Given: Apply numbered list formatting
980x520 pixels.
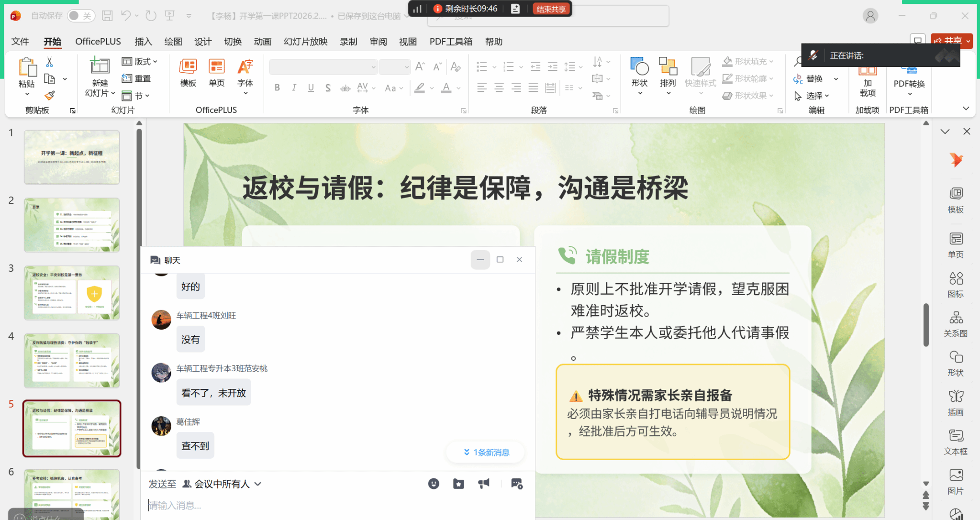Looking at the screenshot, I should click(x=509, y=66).
